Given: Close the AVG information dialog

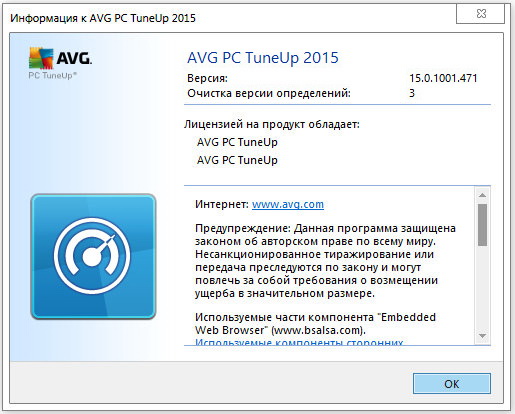Looking at the screenshot, I should point(480,14).
